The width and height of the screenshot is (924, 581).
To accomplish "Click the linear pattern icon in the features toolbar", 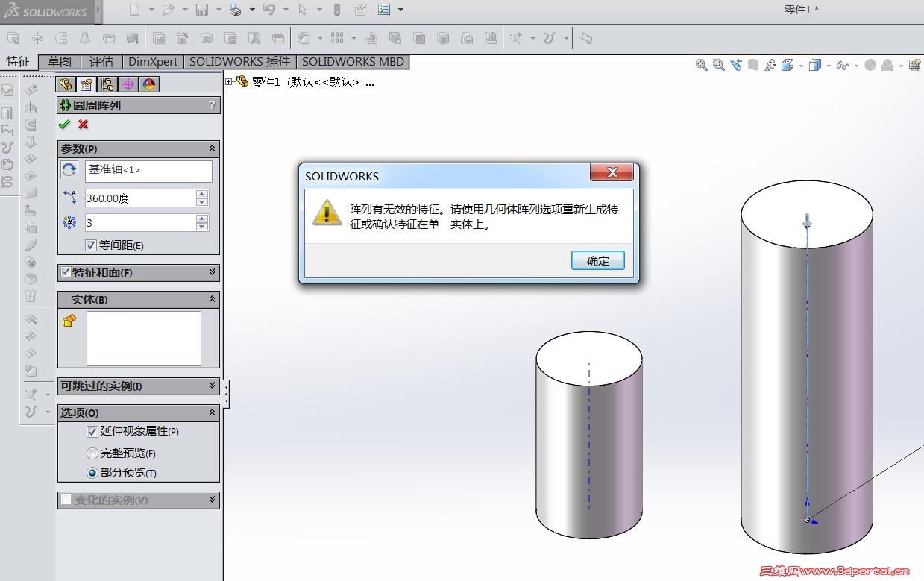I will [337, 37].
